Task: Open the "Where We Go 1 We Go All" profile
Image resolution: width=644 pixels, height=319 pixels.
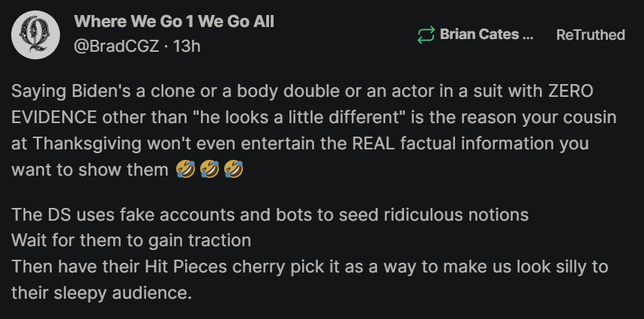Action: [174, 22]
